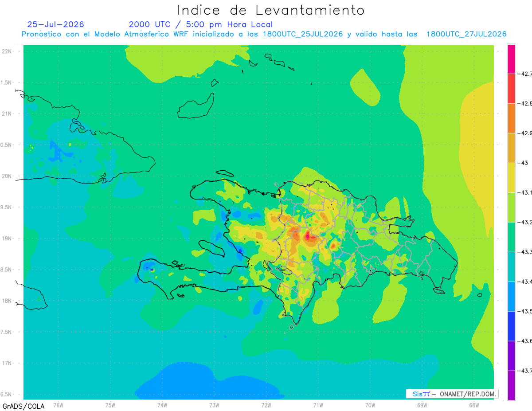The height and width of the screenshot is (411, 532).
Task: Pick the green swatch between -43.2 and -43.3
Action: coord(511,237)
